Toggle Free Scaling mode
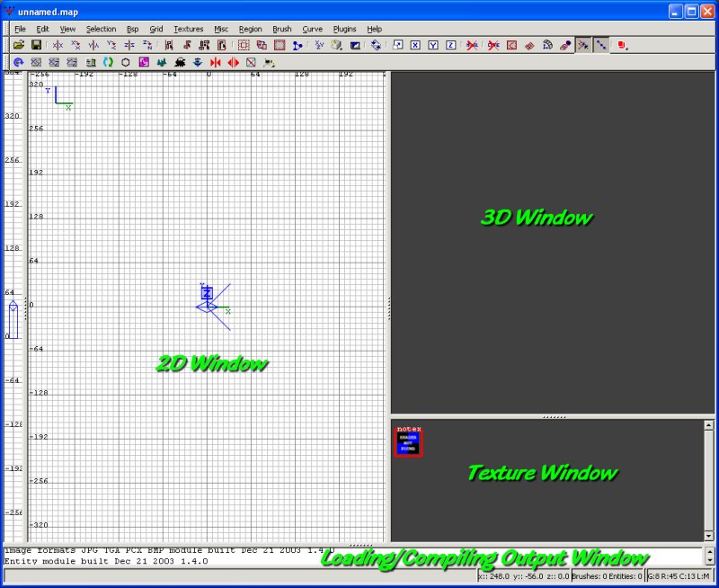Image resolution: width=719 pixels, height=588 pixels. tap(397, 45)
